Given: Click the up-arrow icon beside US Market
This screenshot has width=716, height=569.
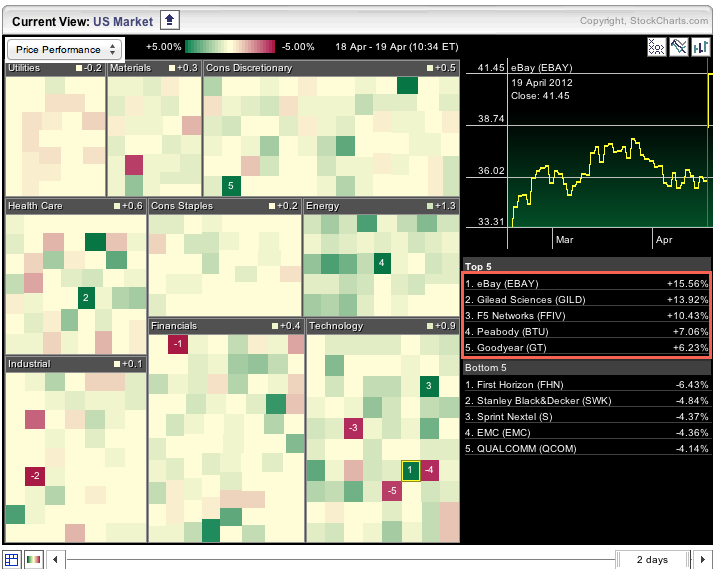Looking at the screenshot, I should pos(169,21).
